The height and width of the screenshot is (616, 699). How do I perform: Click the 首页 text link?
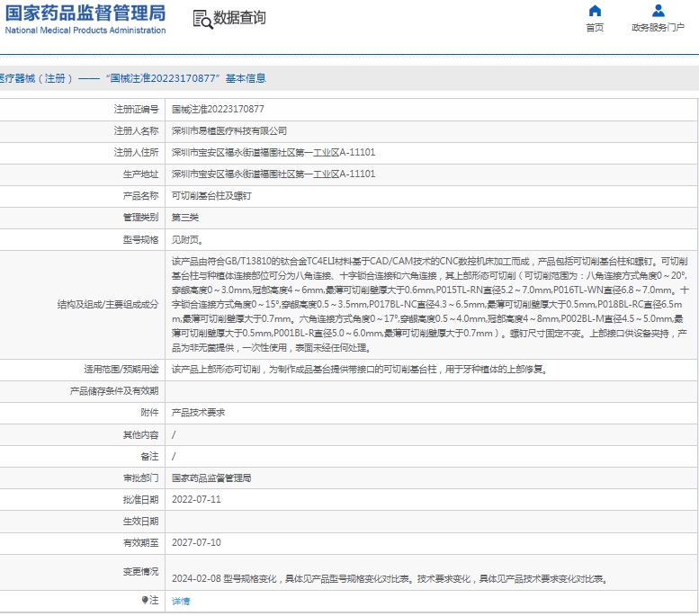click(x=595, y=28)
